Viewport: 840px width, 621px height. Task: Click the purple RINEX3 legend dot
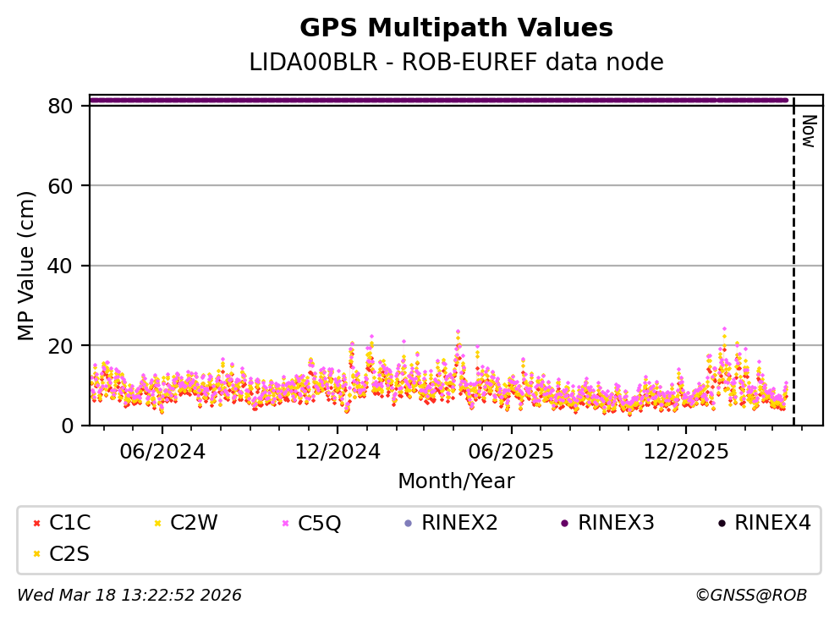(x=564, y=524)
